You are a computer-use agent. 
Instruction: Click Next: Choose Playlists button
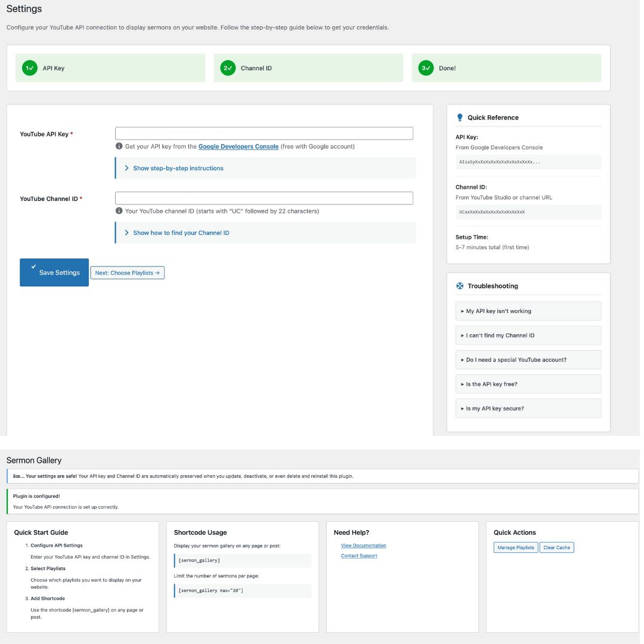pyautogui.click(x=127, y=273)
